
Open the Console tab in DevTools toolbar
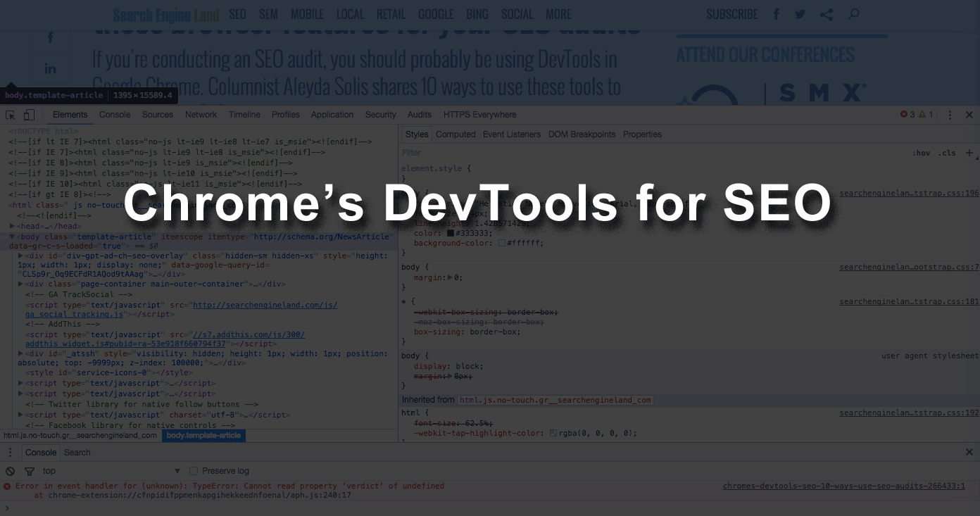click(115, 115)
